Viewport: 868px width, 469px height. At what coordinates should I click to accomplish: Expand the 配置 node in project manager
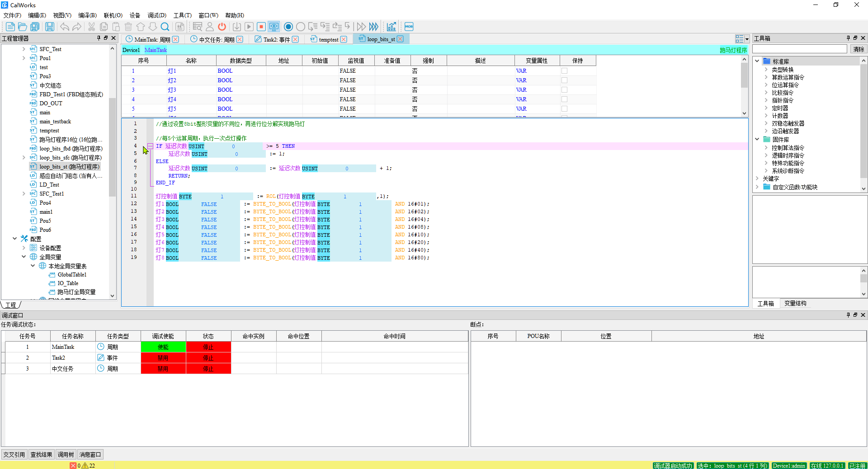[x=15, y=239]
